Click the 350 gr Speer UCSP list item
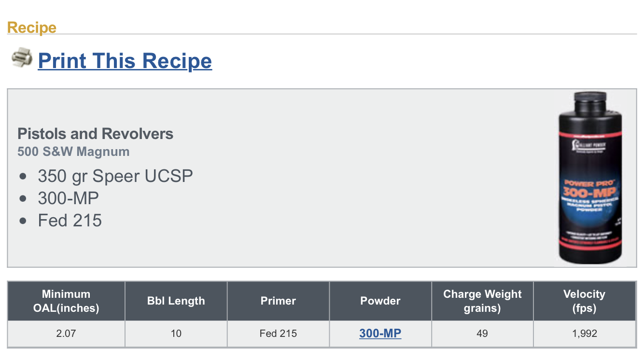The width and height of the screenshot is (644, 362). click(115, 176)
